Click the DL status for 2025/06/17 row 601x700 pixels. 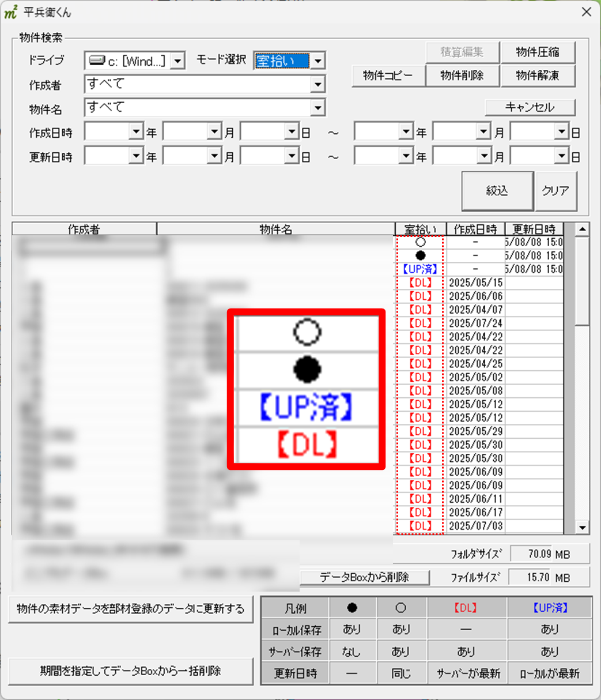click(420, 512)
